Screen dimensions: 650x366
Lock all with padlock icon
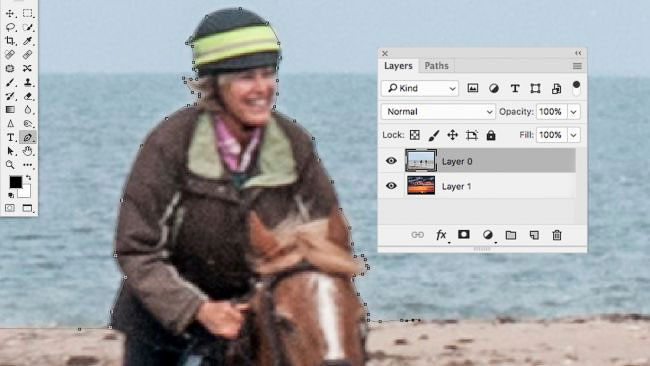click(491, 135)
